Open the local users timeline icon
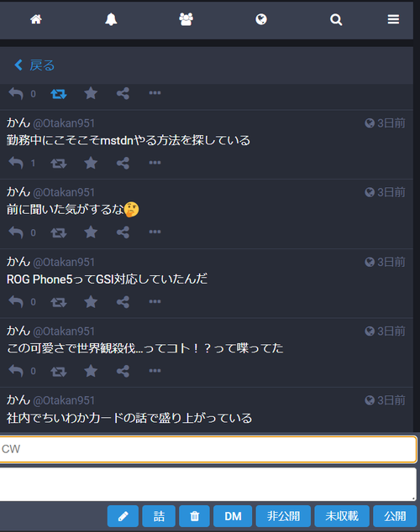The height and width of the screenshot is (532, 420). pyautogui.click(x=186, y=19)
